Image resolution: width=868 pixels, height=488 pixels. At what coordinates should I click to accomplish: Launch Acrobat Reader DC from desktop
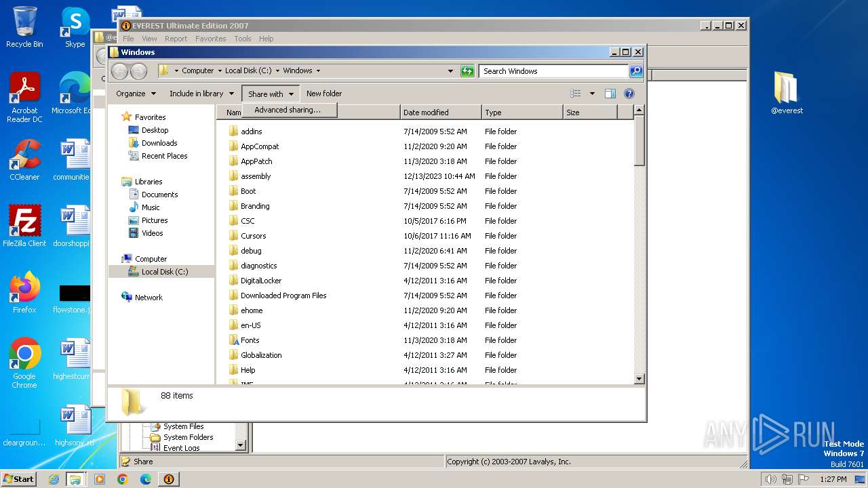point(24,98)
